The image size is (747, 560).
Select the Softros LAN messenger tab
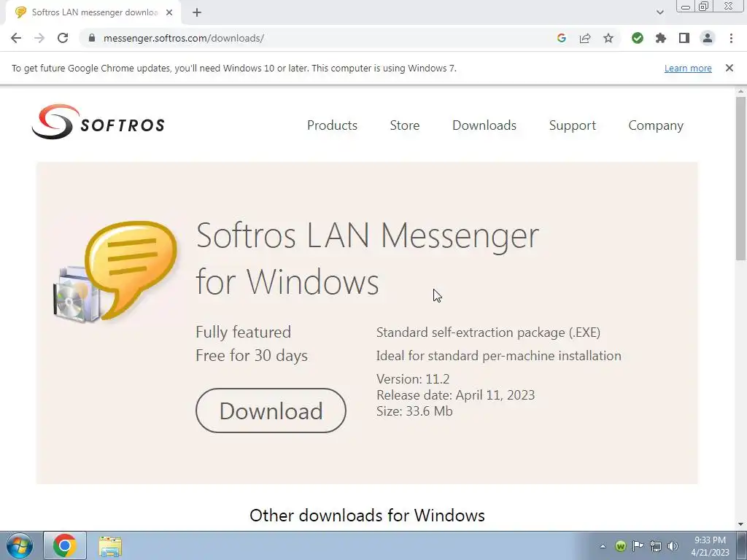click(93, 12)
